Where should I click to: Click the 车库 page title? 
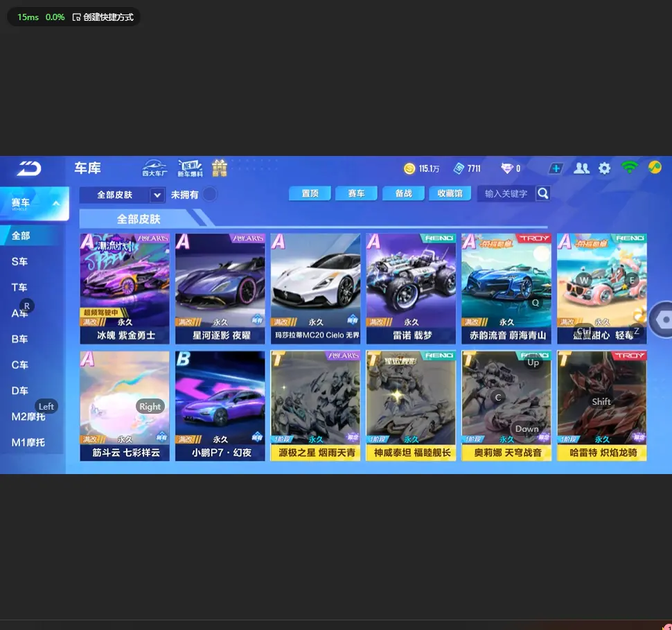pos(87,168)
